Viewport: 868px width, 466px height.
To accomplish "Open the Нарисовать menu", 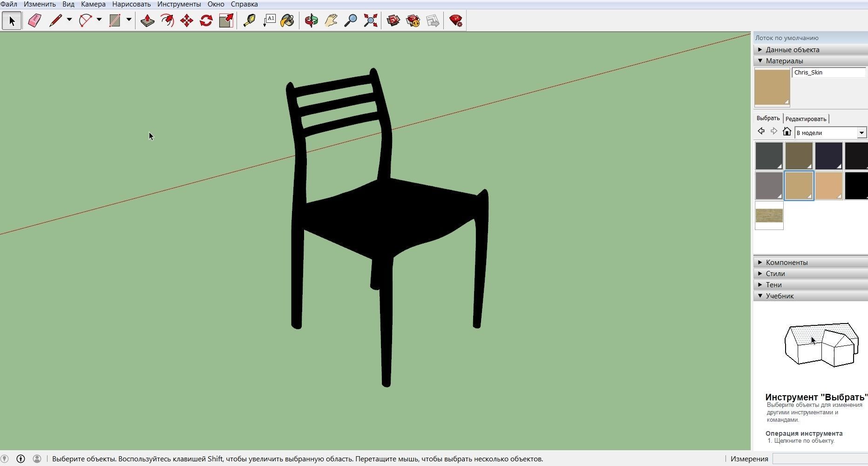I will click(x=131, y=4).
